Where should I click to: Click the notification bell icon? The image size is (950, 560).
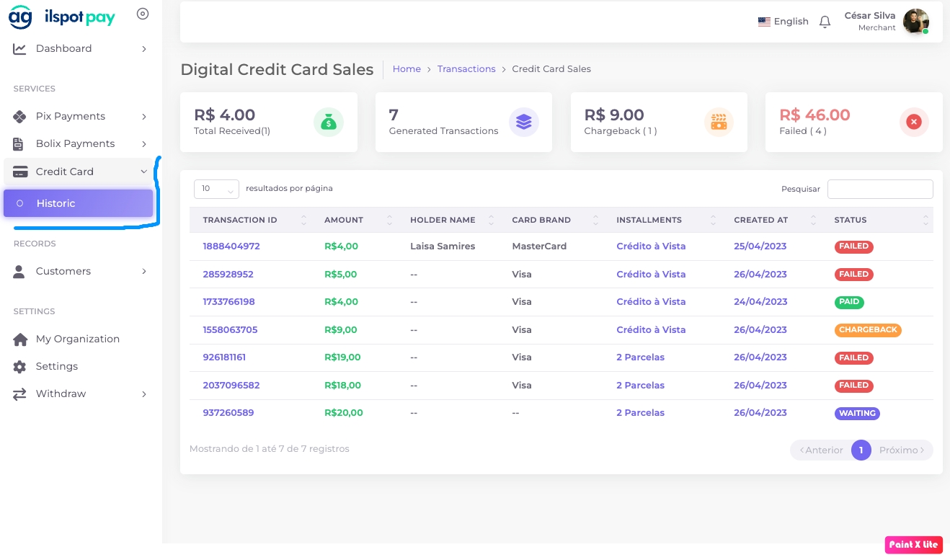coord(825,22)
